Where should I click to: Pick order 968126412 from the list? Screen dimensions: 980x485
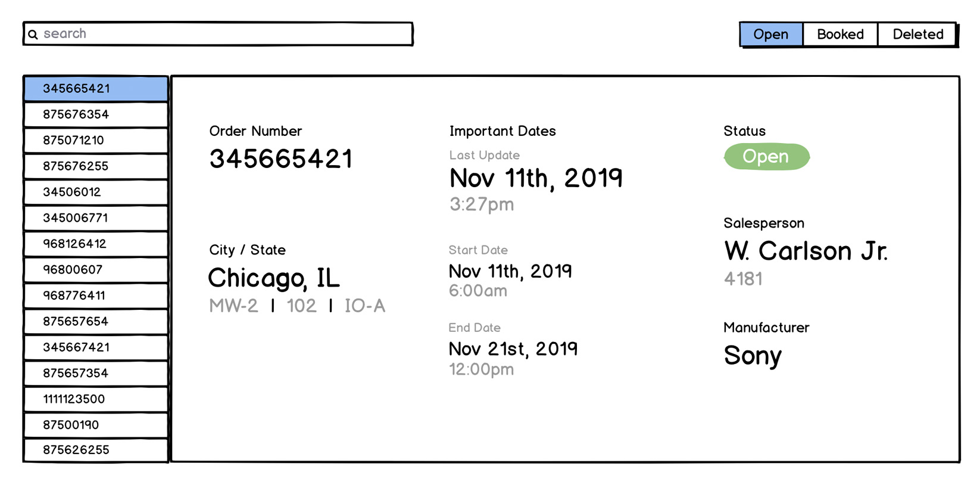(x=96, y=244)
